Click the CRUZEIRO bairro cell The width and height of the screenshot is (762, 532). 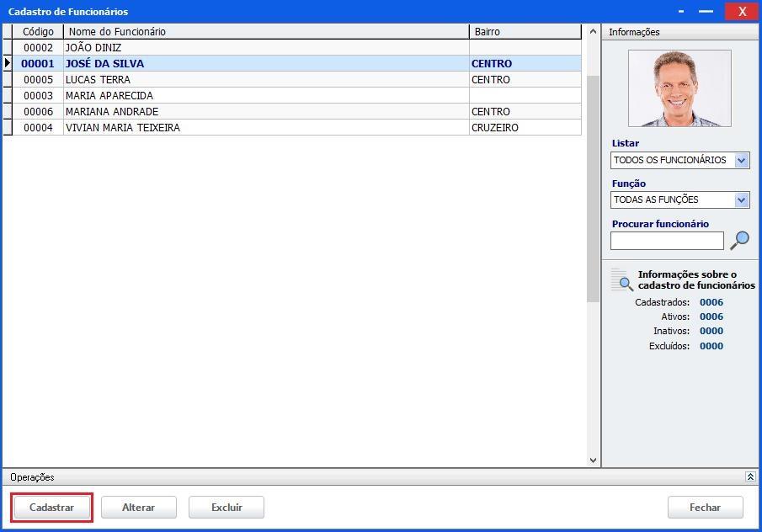click(x=525, y=128)
